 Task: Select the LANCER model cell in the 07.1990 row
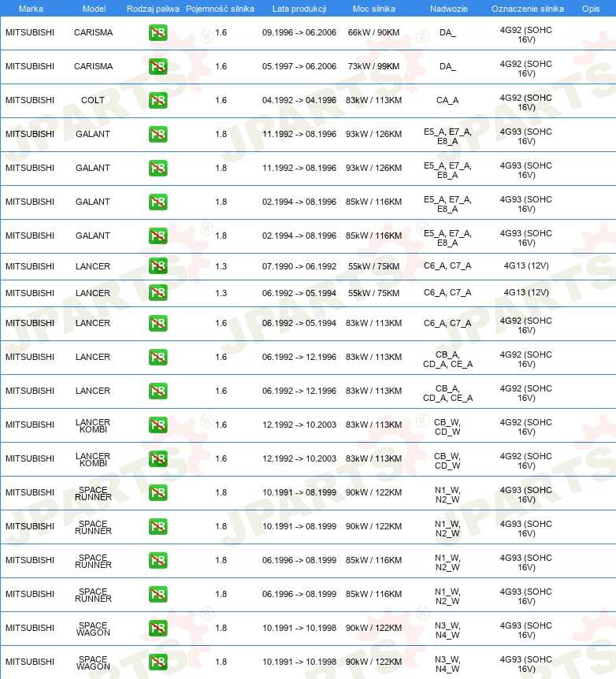click(x=93, y=266)
